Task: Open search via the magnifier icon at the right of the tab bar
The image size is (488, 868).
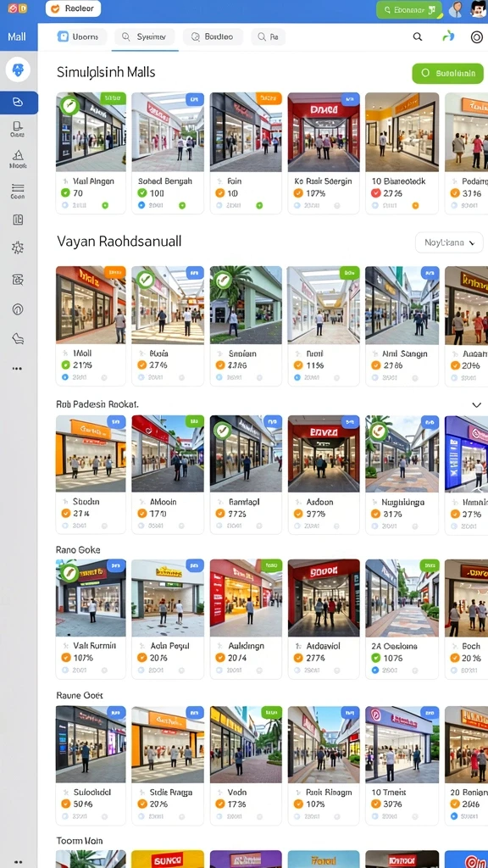Action: 418,37
